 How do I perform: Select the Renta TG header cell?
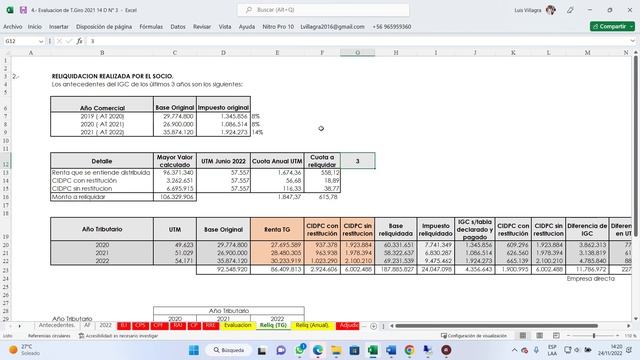click(277, 229)
